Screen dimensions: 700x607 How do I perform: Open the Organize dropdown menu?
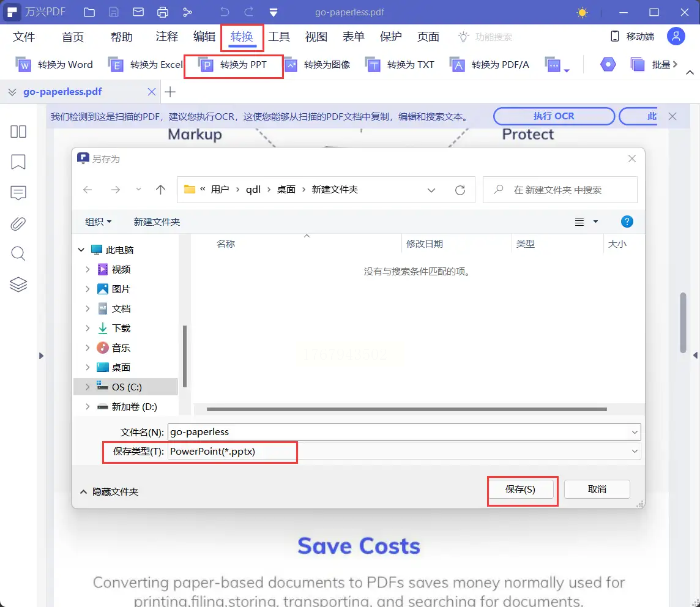[99, 222]
